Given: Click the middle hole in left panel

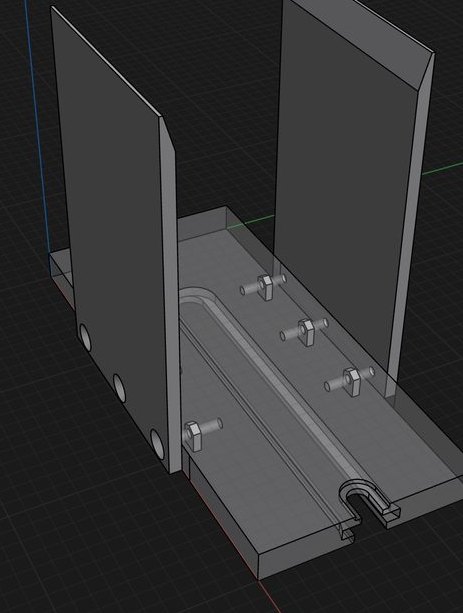Looking at the screenshot, I should pyautogui.click(x=119, y=388).
